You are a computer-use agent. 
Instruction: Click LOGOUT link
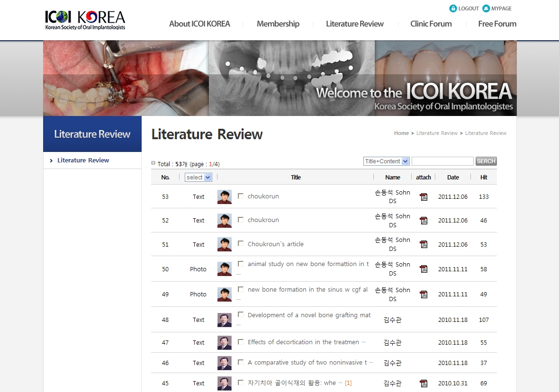click(x=469, y=9)
